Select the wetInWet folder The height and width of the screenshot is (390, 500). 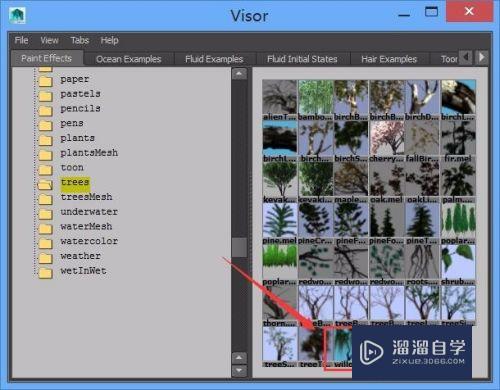(x=83, y=271)
